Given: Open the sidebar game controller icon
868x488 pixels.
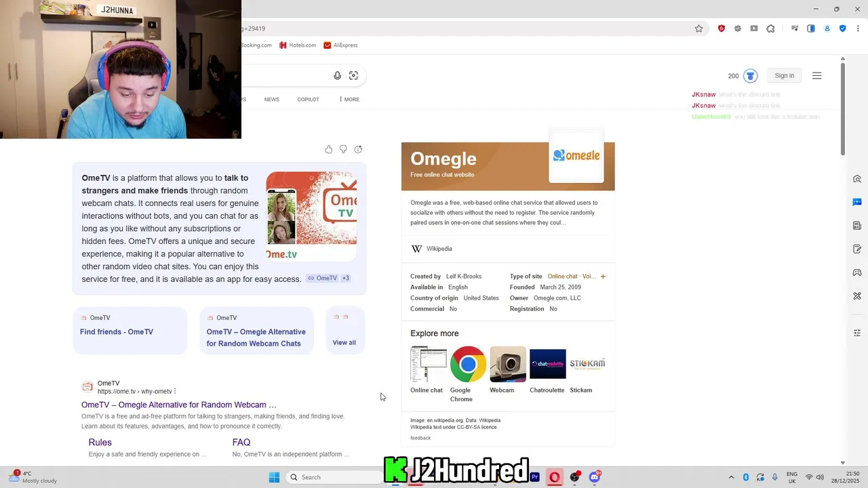Looking at the screenshot, I should point(857,272).
